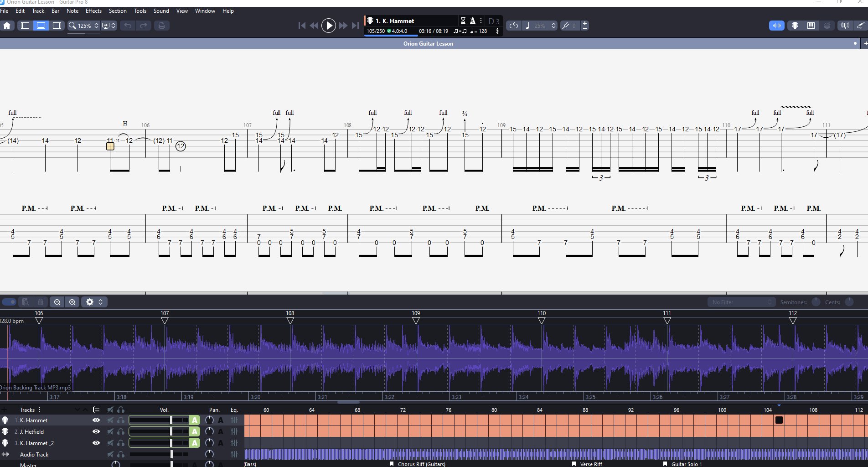Open the drums view icon
Screen dimensions: 868x467
(x=827, y=26)
